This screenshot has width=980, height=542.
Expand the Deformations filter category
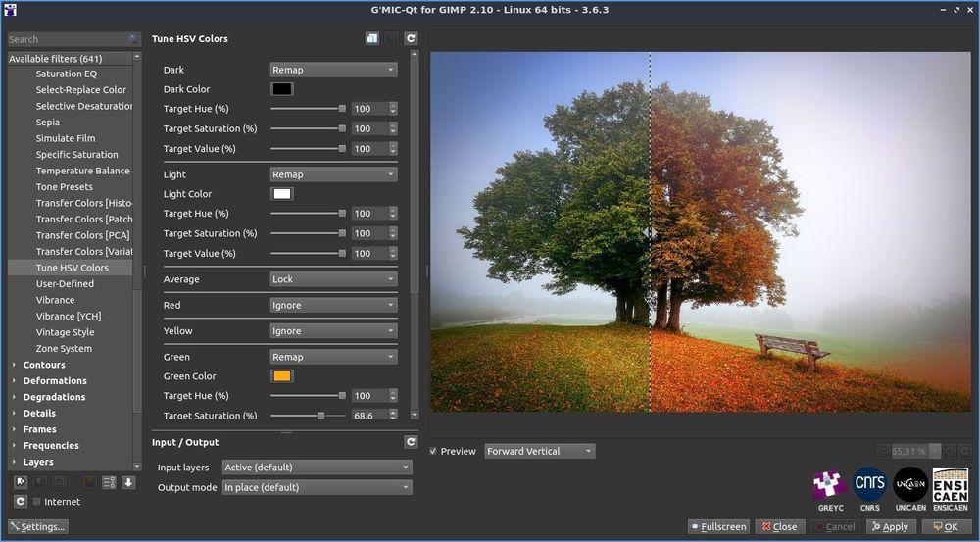tap(15, 380)
